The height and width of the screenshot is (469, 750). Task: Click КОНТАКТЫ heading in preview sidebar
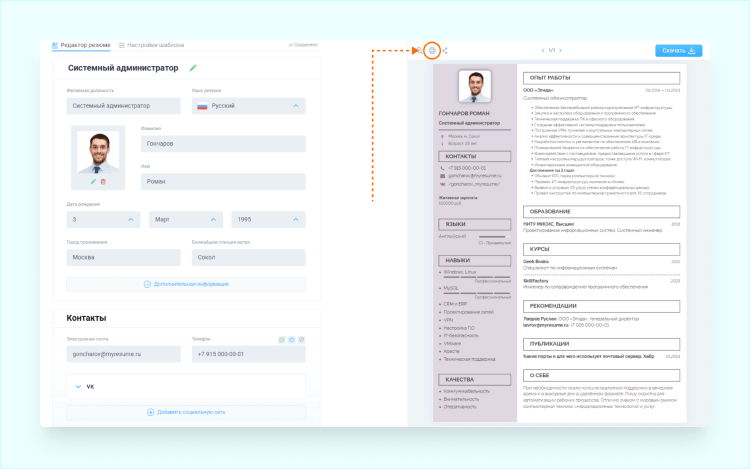click(474, 156)
